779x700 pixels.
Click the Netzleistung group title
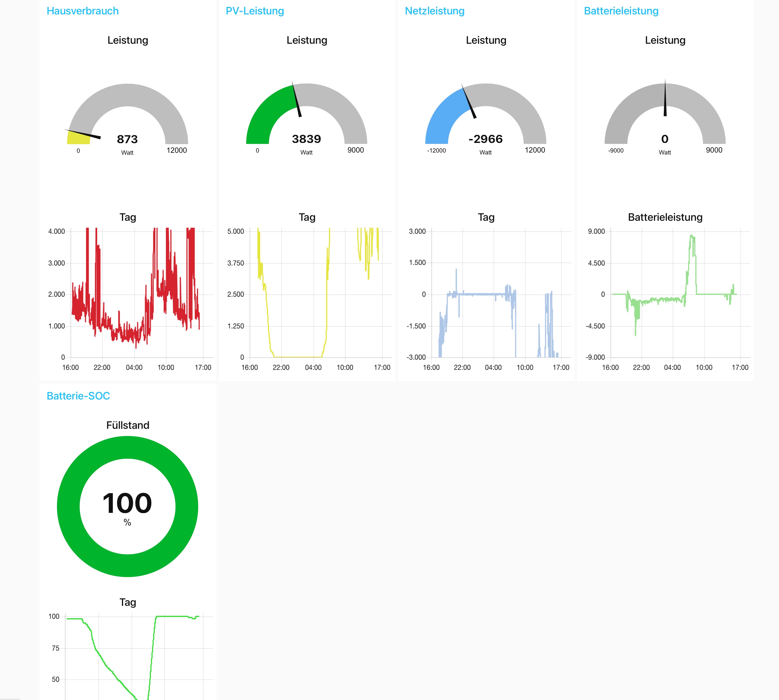coord(434,11)
